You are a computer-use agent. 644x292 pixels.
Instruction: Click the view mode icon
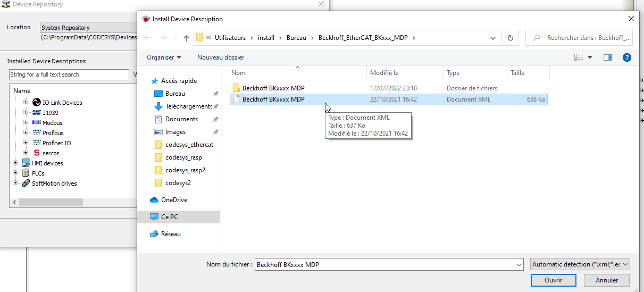(579, 57)
